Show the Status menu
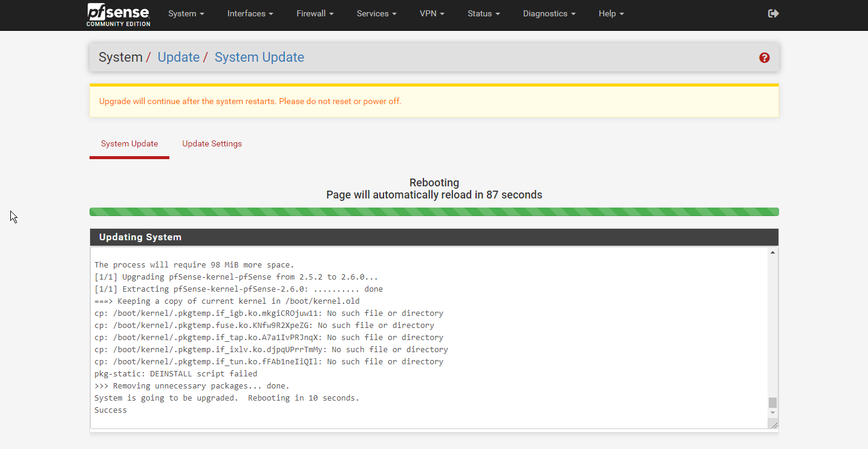This screenshot has height=449, width=868. [x=483, y=13]
